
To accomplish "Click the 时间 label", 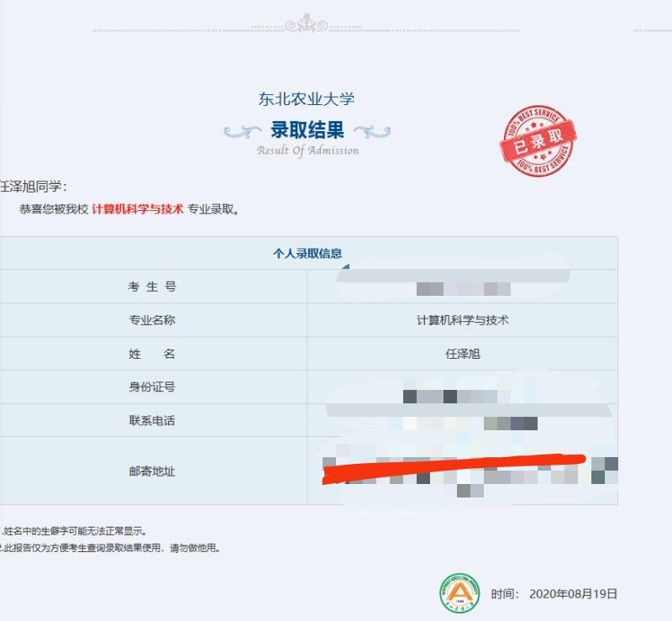I will [x=505, y=594].
